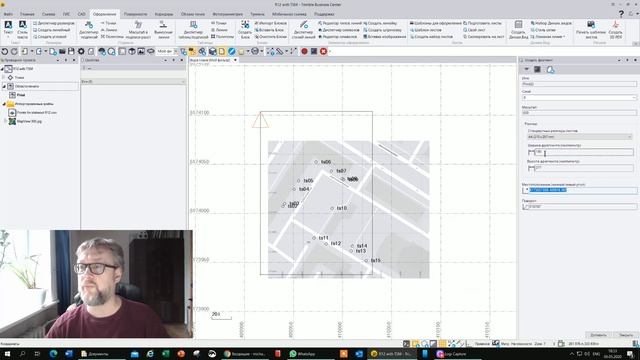This screenshot has height=360, width=640.
Task: Open Microsoft Edge from the taskbar
Action: pyautogui.click(x=53, y=354)
